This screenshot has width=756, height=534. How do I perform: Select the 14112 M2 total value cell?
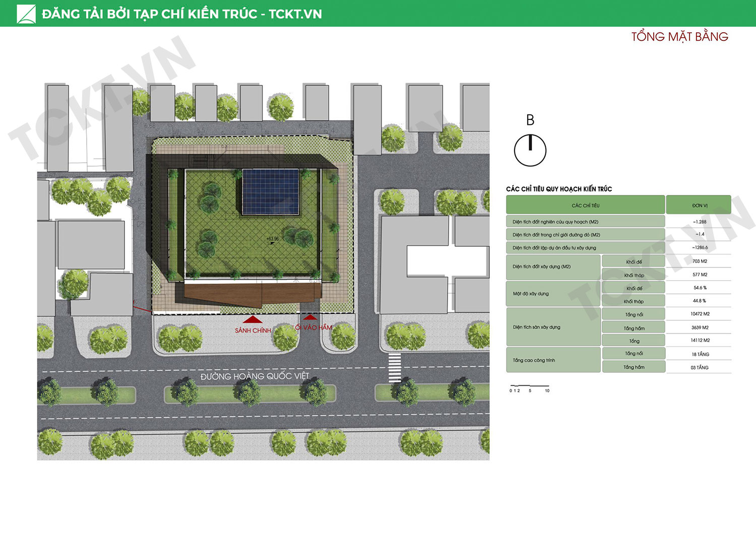point(699,341)
